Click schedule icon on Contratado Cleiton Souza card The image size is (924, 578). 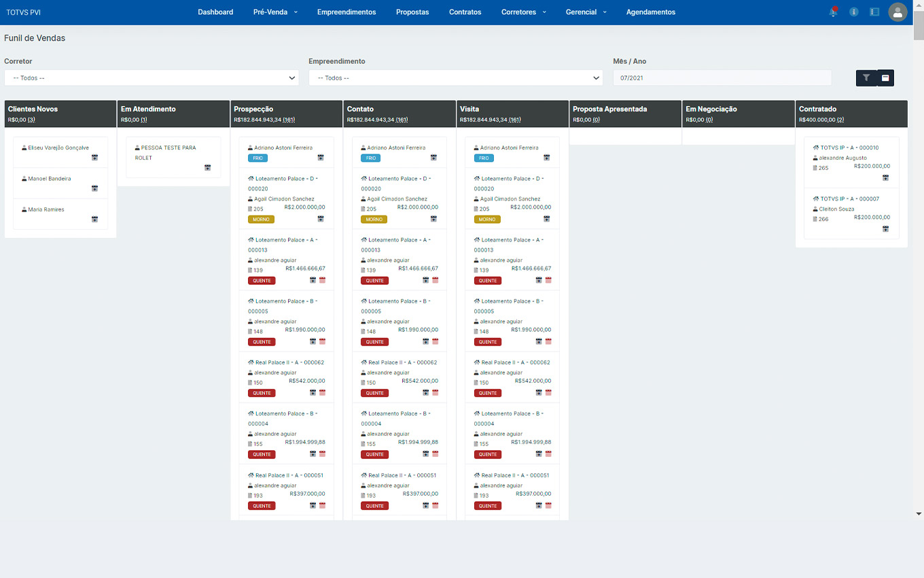885,229
